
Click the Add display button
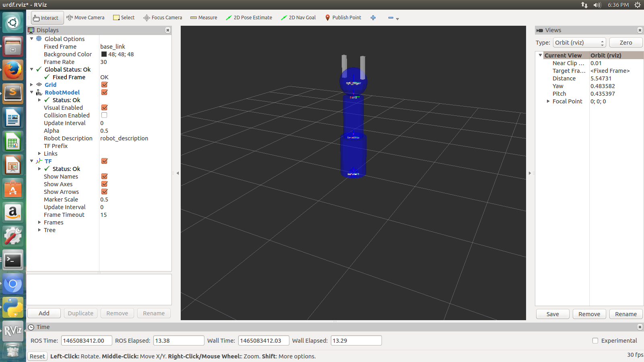click(x=44, y=313)
